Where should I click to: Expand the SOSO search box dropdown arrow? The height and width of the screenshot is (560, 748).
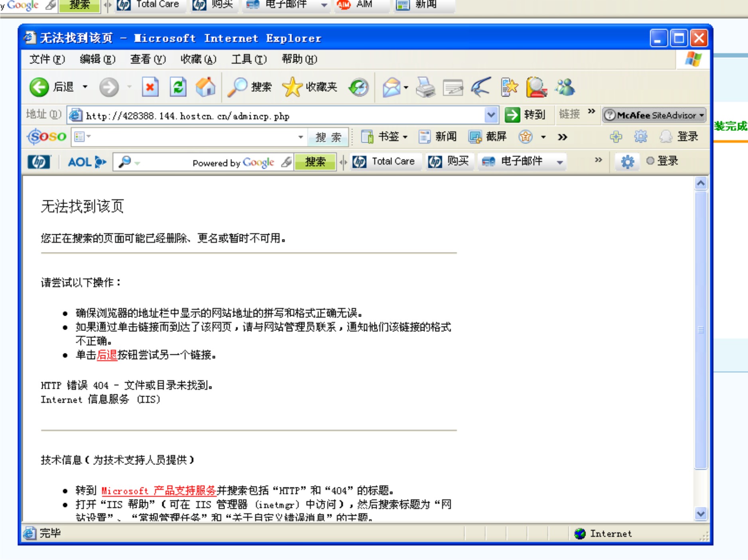(x=300, y=137)
